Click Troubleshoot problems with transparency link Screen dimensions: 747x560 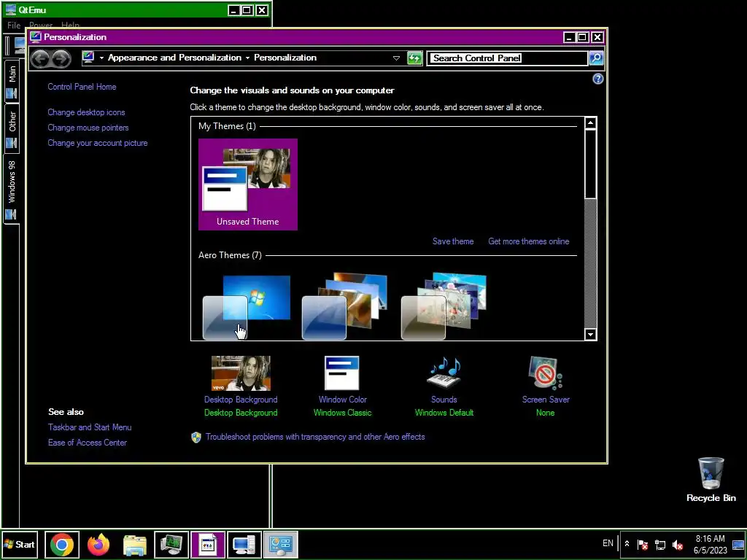(315, 437)
